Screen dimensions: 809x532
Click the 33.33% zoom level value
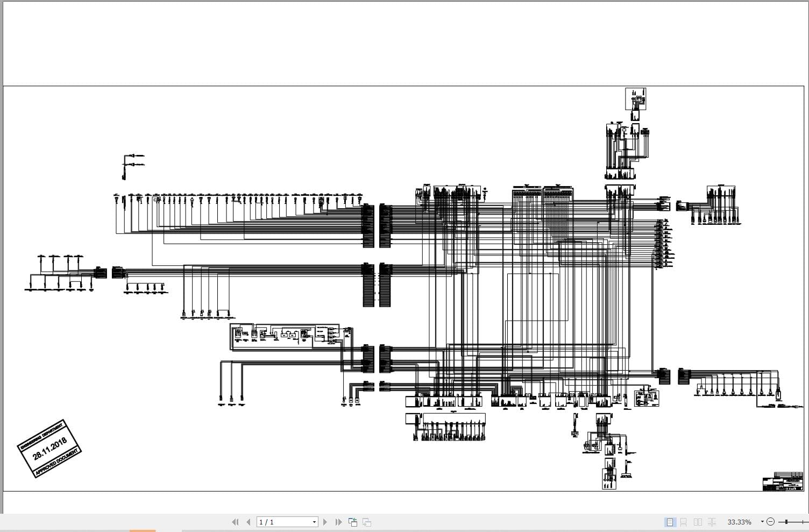click(x=739, y=522)
